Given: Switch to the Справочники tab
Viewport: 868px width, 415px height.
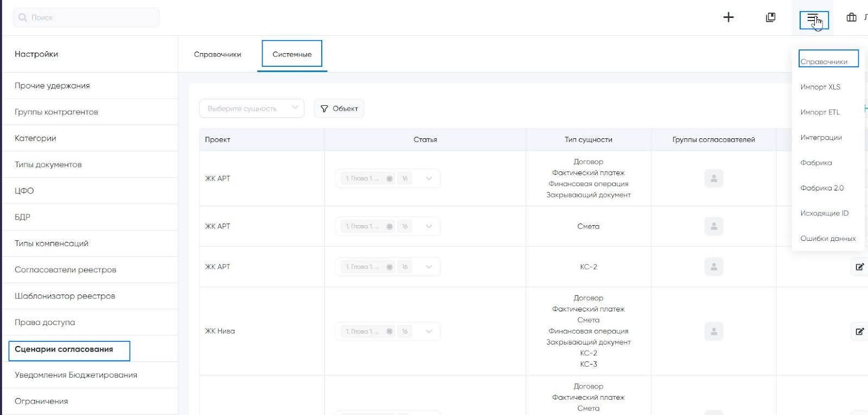Looking at the screenshot, I should [218, 54].
